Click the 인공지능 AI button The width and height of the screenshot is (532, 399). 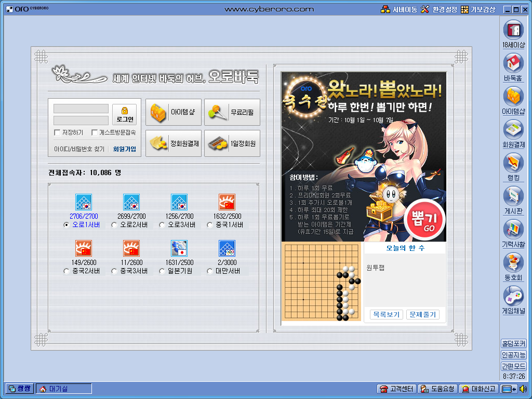513,355
